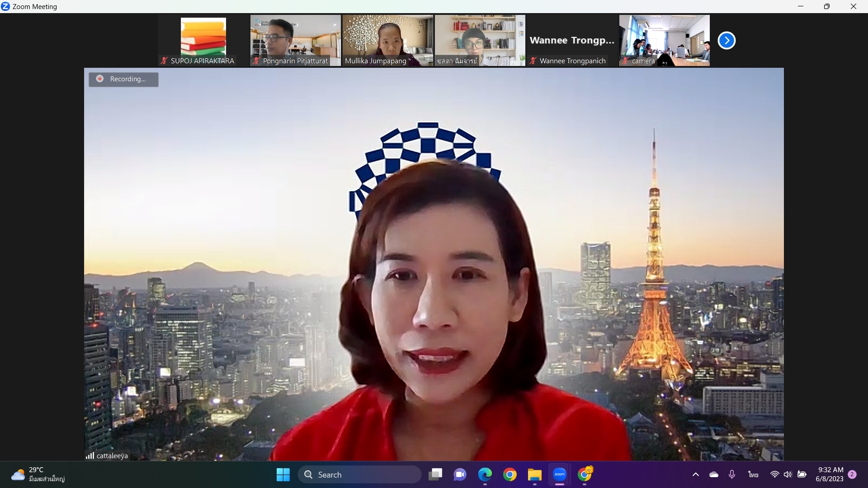This screenshot has width=868, height=488.
Task: Open the Windows Start menu
Action: pyautogui.click(x=283, y=474)
